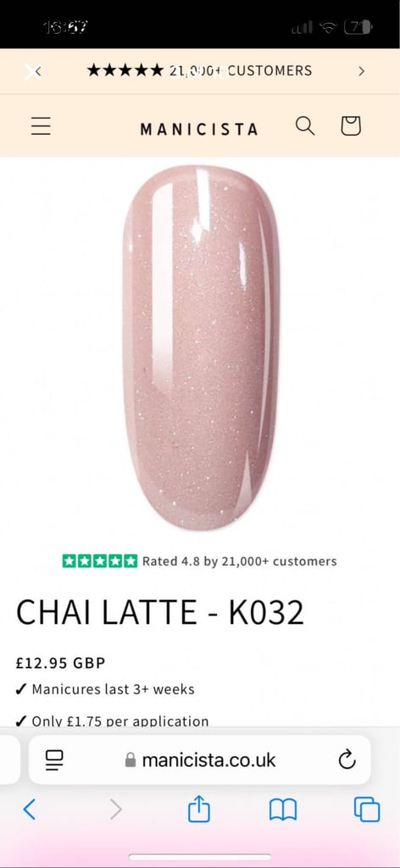Image resolution: width=400 pixels, height=868 pixels.
Task: Tap the Chai Latte nail swatch image
Action: (201, 348)
